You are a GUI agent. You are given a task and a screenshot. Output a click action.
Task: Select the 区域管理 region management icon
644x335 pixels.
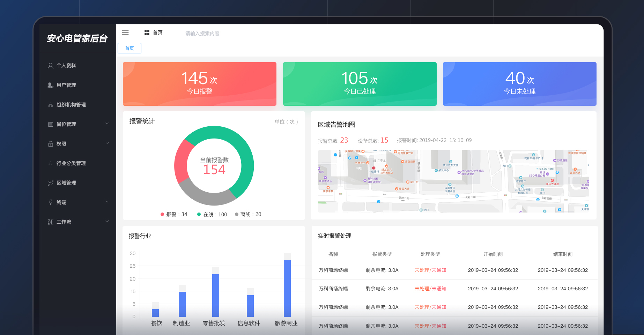coord(50,183)
